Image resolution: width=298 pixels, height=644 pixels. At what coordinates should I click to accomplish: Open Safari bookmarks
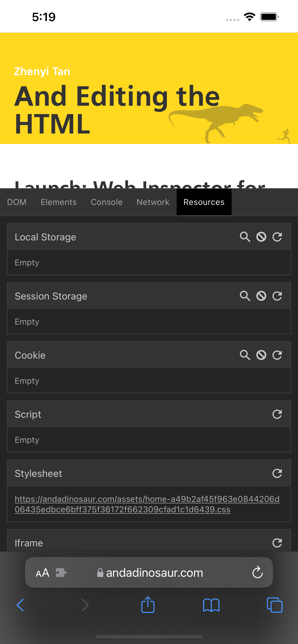(x=211, y=605)
